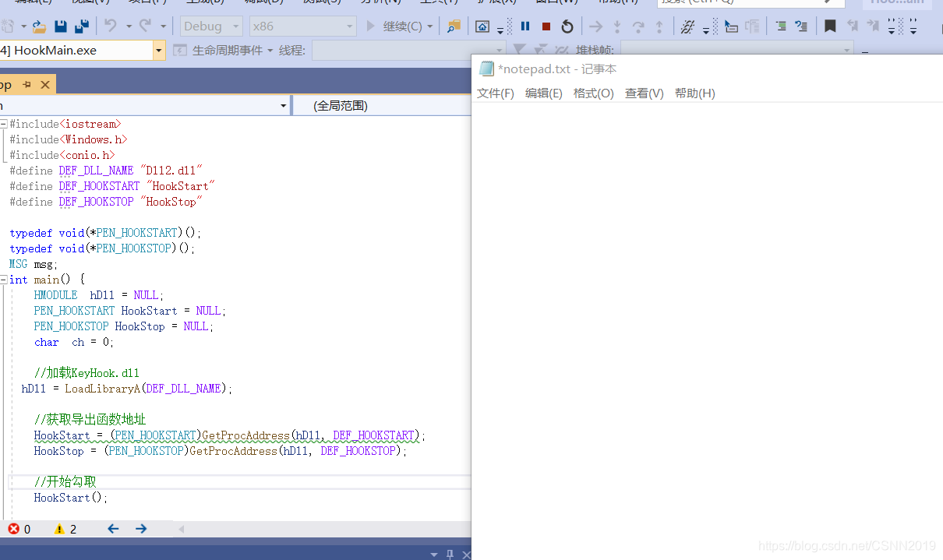Click the line 'hDll = LoadLibraryA(DEF_DLL_NAME);'
The image size is (943, 560).
[127, 389]
